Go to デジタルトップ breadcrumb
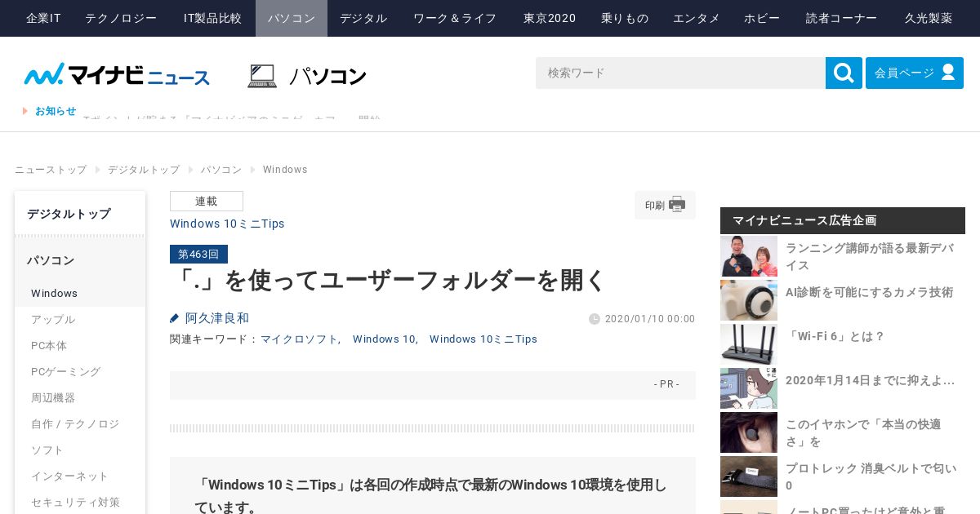This screenshot has width=980, height=514. [x=144, y=170]
